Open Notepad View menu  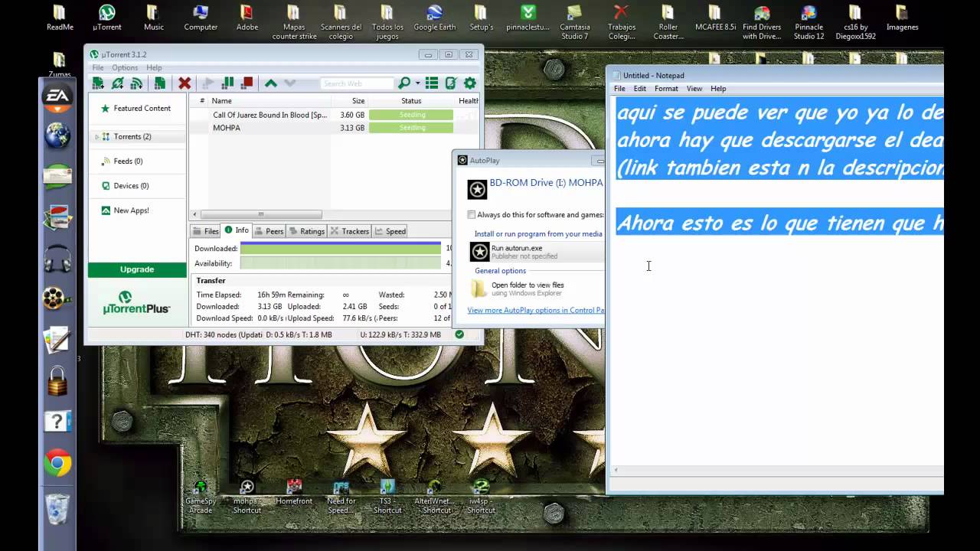click(694, 89)
